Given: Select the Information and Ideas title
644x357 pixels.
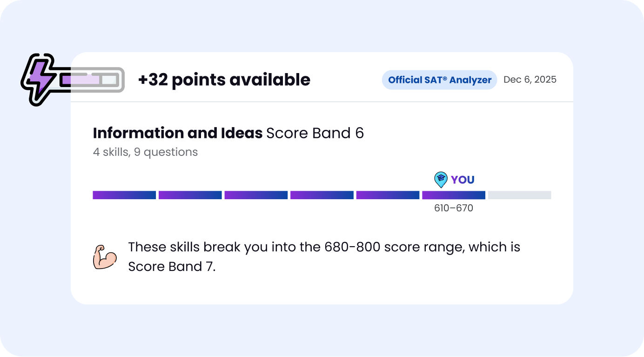Looking at the screenshot, I should [x=178, y=133].
